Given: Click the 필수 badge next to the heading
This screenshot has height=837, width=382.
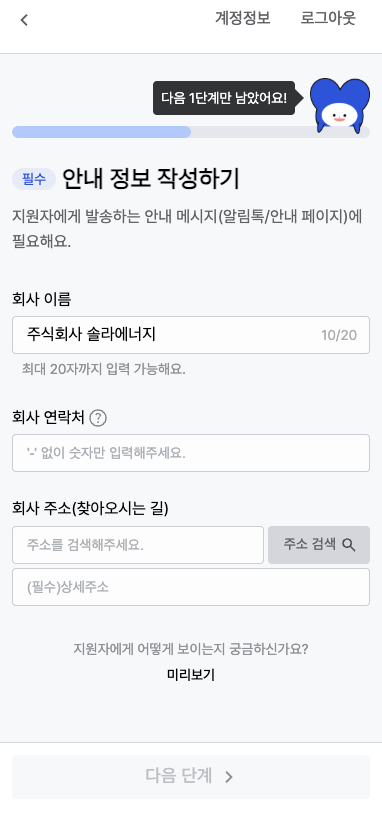Looking at the screenshot, I should (x=34, y=179).
